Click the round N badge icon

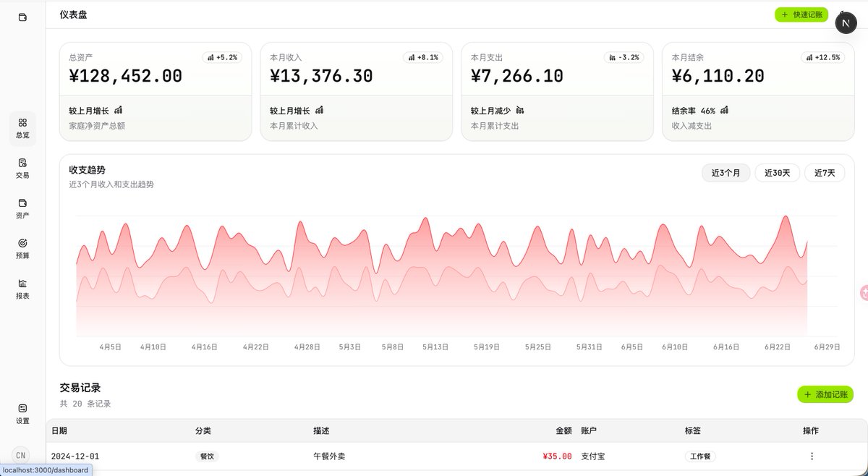pyautogui.click(x=846, y=23)
